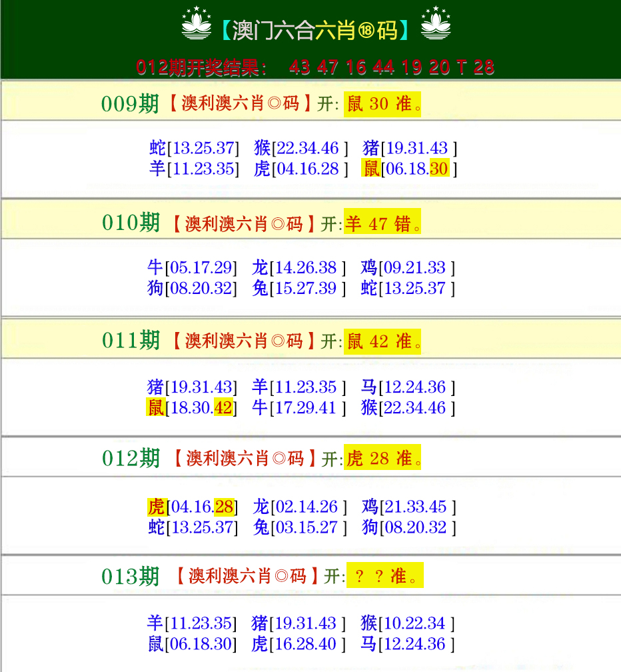Click the highlighted 鼠 42 准 result
This screenshot has height=672, width=621.
[381, 341]
